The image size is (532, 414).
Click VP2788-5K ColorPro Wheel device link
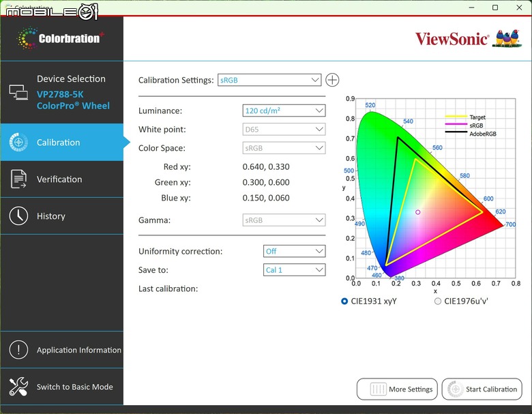coord(73,100)
